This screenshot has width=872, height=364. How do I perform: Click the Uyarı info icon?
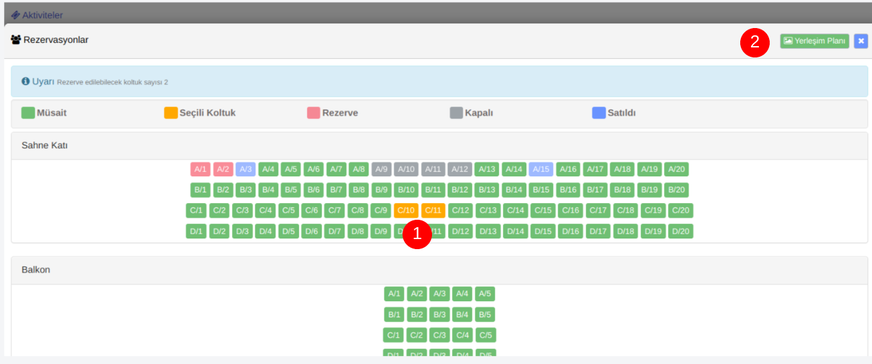(x=25, y=81)
